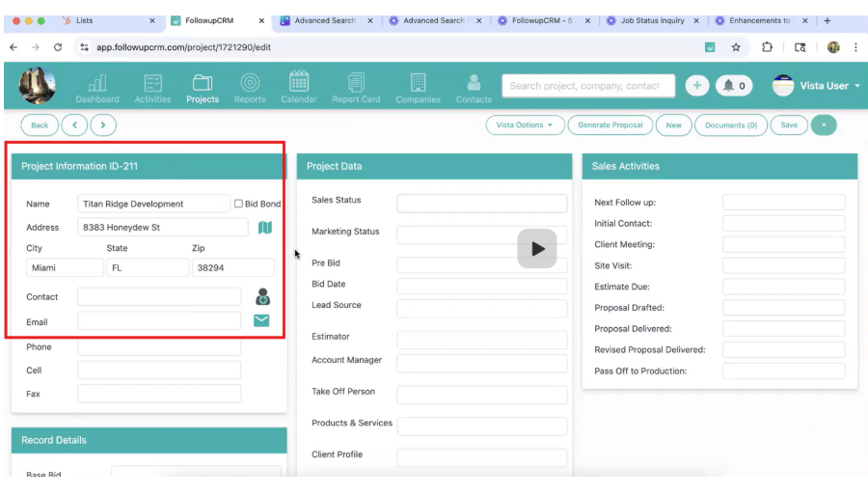
Task: Play the video overlay button
Action: (x=537, y=249)
